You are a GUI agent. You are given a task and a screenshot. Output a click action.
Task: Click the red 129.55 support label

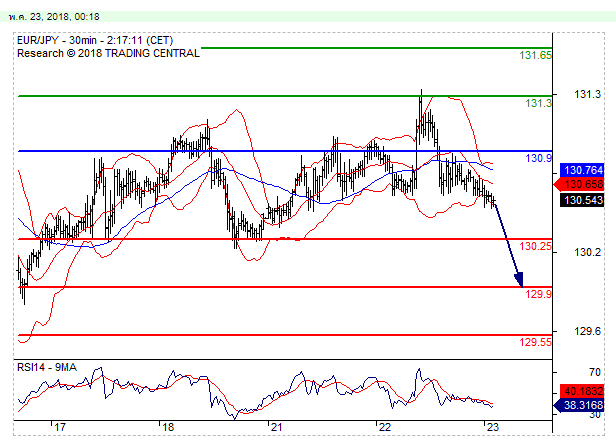pos(535,342)
